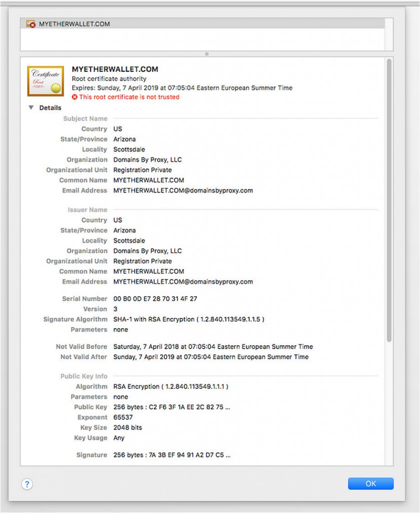This screenshot has height=513, width=420.
Task: Click the Details section label
Action: click(x=50, y=108)
